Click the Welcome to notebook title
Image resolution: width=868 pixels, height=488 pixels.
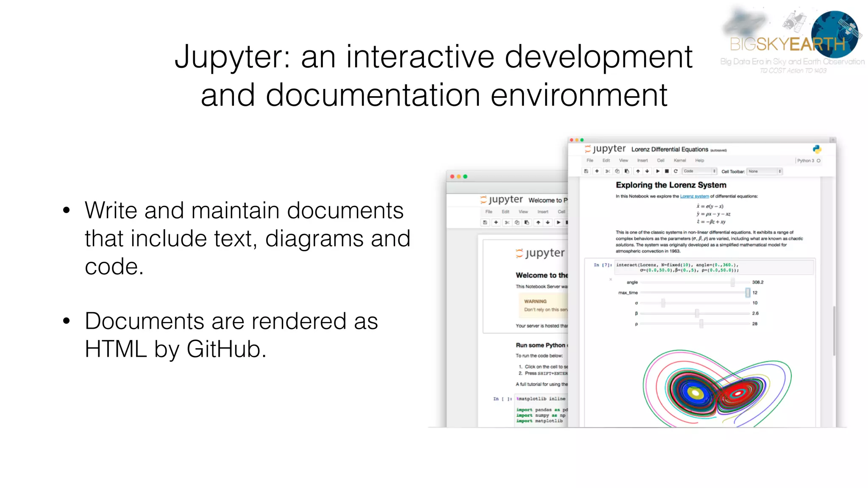[x=548, y=200]
